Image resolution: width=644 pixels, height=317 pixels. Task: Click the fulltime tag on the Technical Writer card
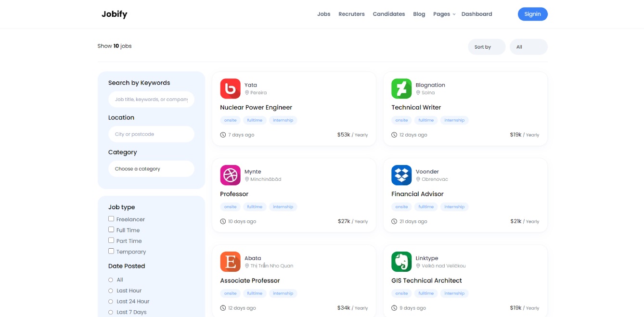click(x=426, y=120)
